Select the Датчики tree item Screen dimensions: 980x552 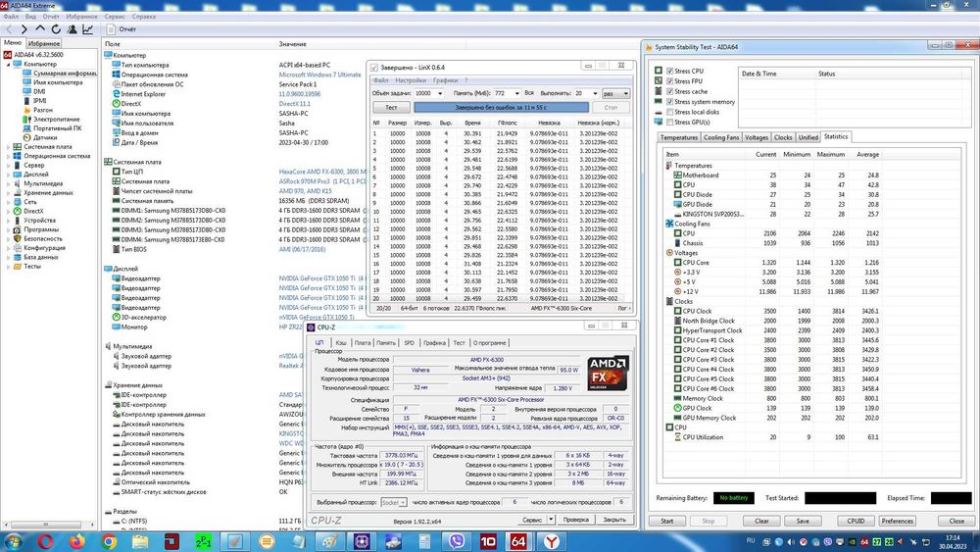(40, 137)
